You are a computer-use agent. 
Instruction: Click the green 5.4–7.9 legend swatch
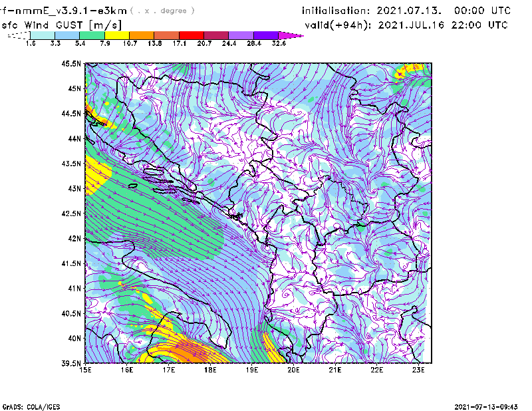coord(92,35)
